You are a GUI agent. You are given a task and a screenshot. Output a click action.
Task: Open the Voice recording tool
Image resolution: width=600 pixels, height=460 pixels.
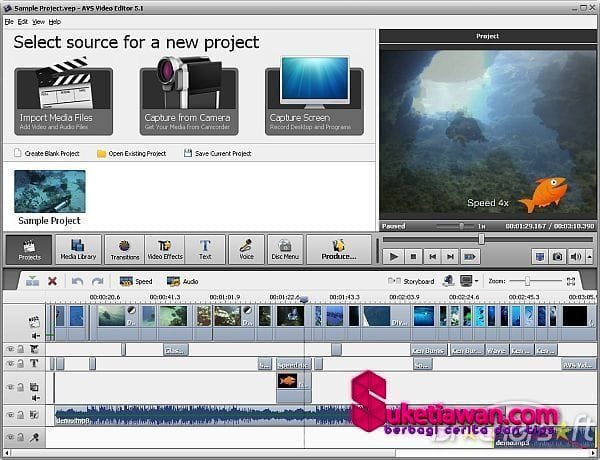(x=246, y=249)
